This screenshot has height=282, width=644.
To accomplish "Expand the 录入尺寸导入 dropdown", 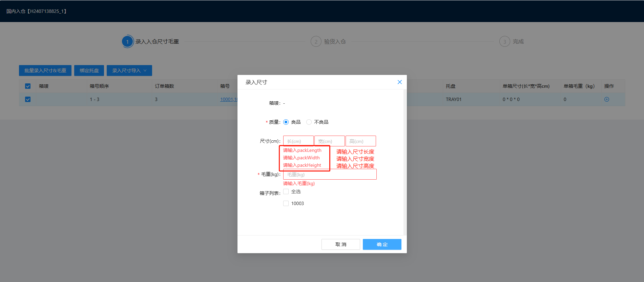I will tap(129, 70).
